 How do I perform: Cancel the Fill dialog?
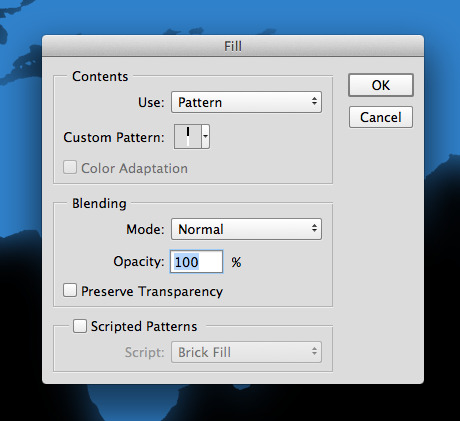[x=381, y=117]
